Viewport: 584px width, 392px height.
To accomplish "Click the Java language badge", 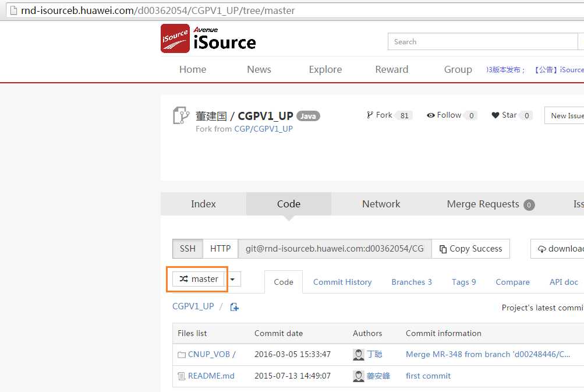I will click(308, 116).
